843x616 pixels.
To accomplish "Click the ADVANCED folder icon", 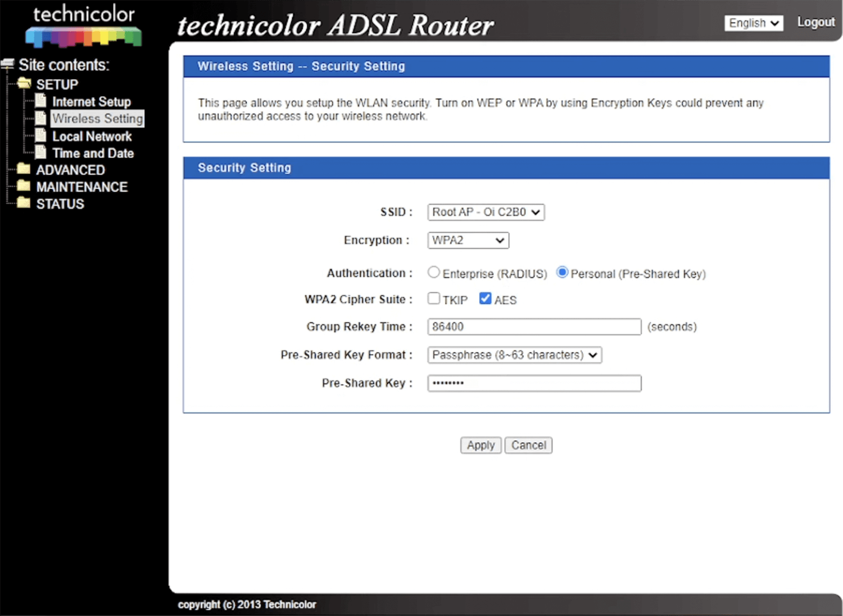I will [24, 169].
